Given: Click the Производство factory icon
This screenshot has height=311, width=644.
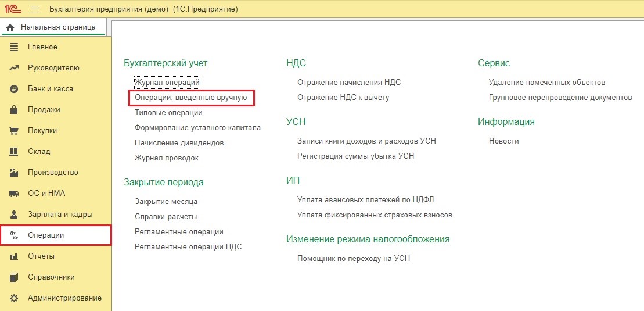Looking at the screenshot, I should pyautogui.click(x=15, y=173).
